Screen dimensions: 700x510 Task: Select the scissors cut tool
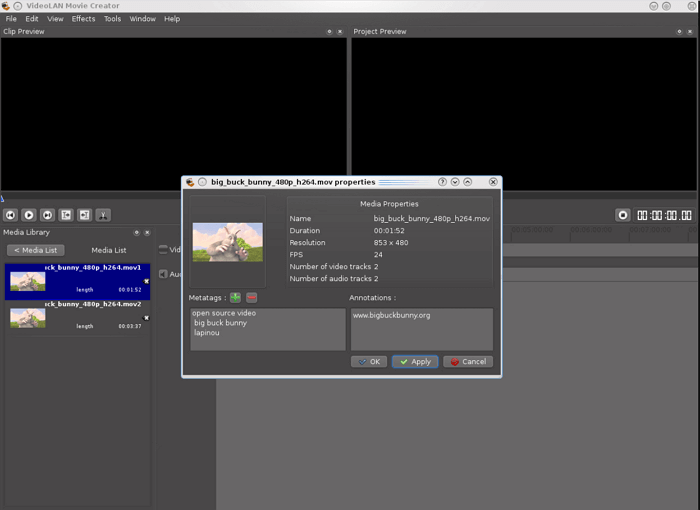coord(103,215)
